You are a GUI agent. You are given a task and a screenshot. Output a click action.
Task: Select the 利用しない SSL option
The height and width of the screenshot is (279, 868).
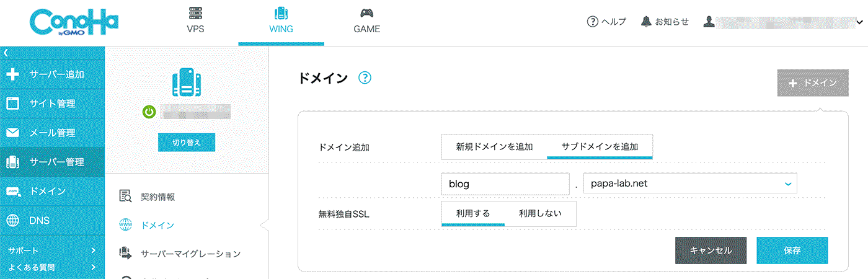[540, 213]
